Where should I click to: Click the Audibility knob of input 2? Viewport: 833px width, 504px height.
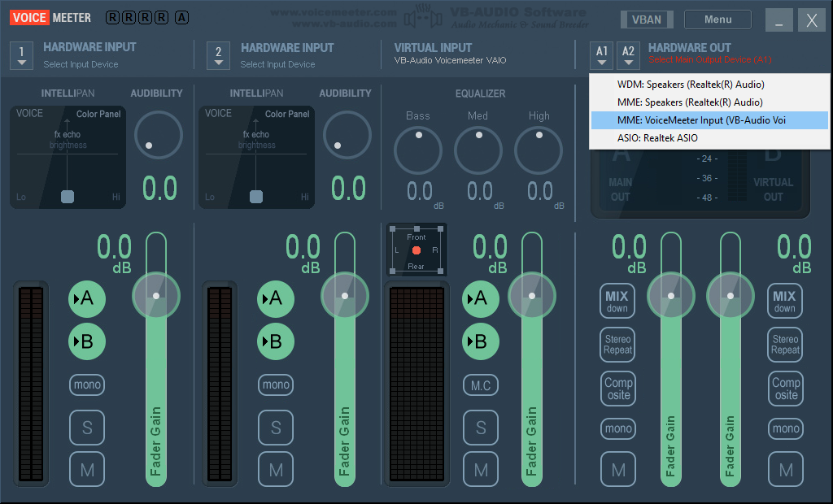347,135
